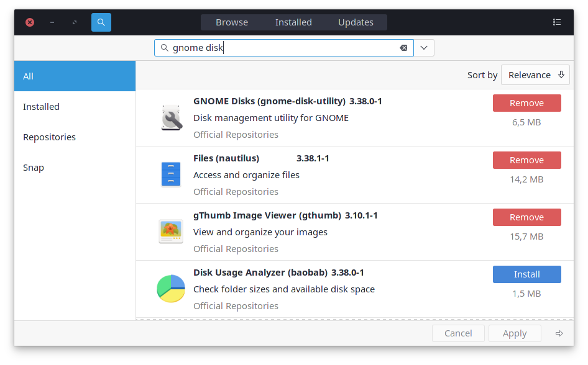Select All in the sidebar

(x=75, y=76)
